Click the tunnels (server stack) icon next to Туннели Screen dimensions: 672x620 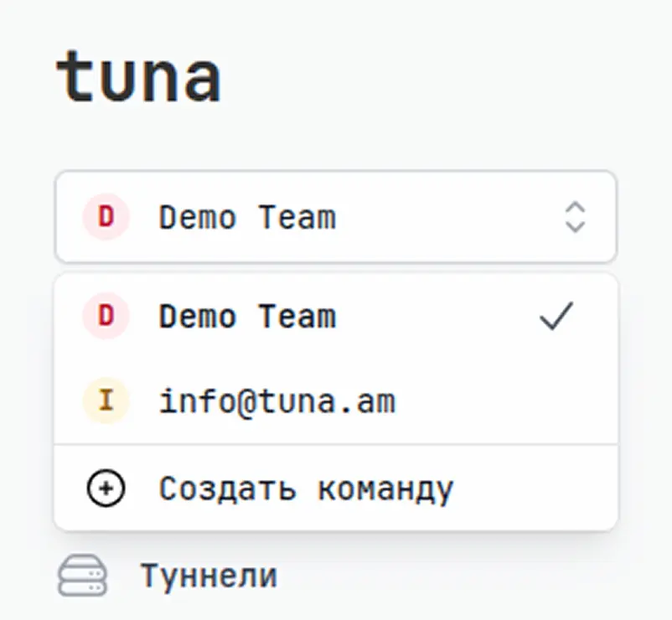(x=81, y=576)
